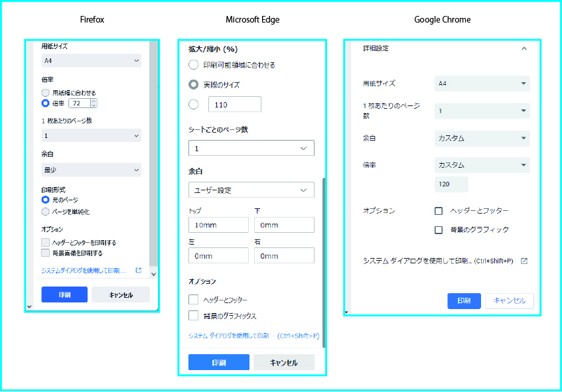The width and height of the screenshot is (562, 392).
Task: Select the 倍率 radio button in Firefox
Action: click(45, 103)
